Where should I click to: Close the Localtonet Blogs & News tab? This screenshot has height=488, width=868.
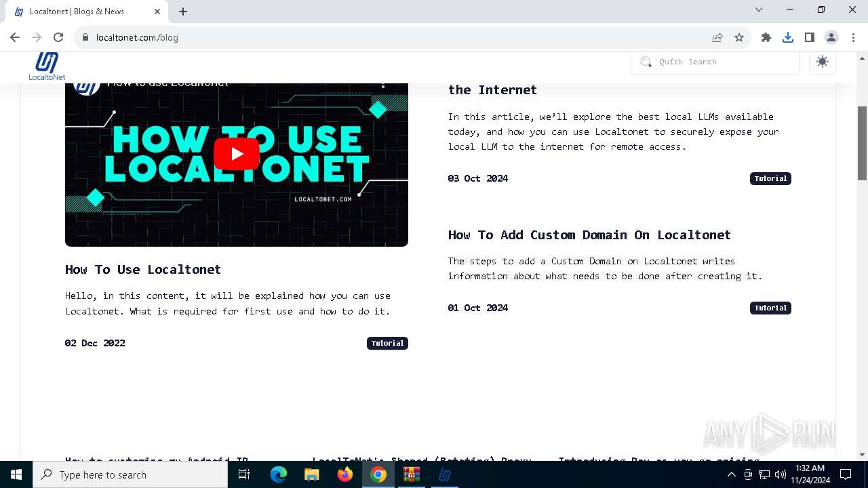pyautogui.click(x=157, y=12)
